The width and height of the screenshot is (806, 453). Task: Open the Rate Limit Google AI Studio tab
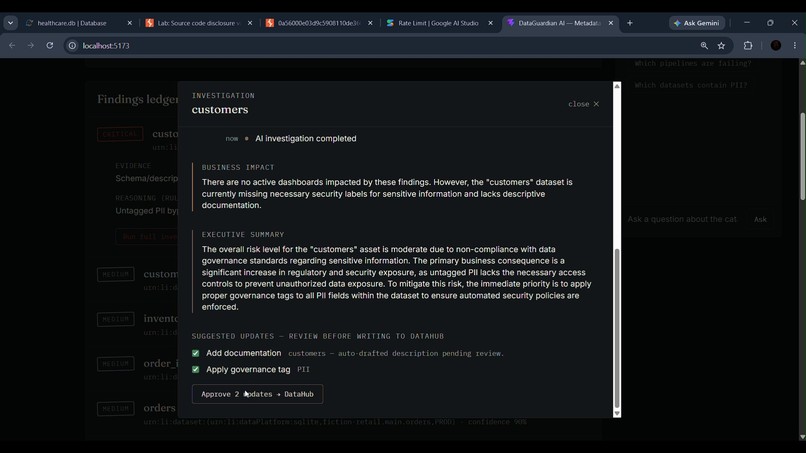[438, 23]
